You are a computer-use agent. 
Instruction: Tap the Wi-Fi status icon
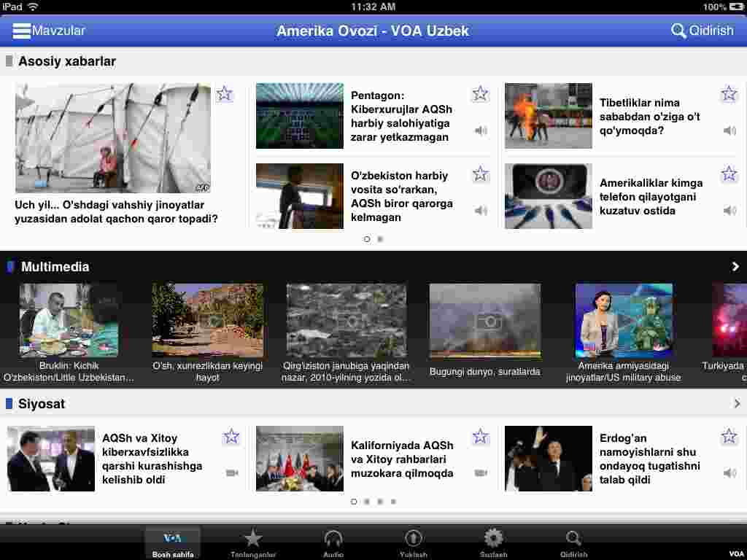point(34,7)
